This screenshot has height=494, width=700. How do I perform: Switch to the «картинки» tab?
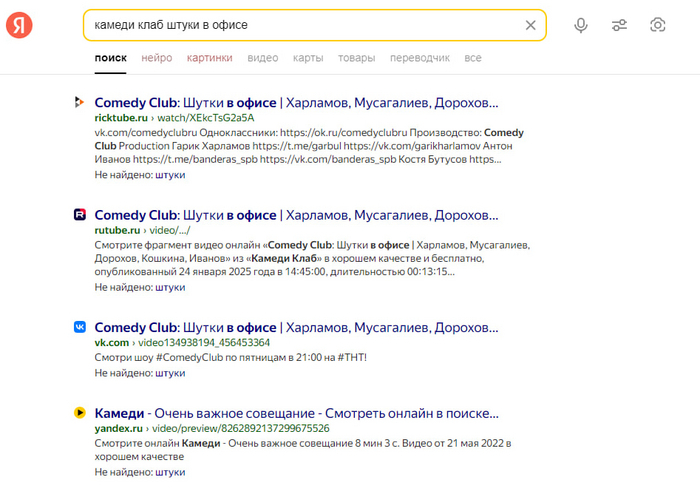pyautogui.click(x=209, y=58)
